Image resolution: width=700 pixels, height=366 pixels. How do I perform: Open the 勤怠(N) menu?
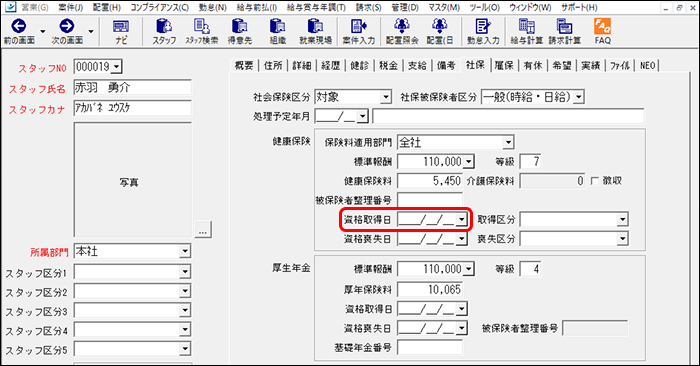click(x=212, y=8)
